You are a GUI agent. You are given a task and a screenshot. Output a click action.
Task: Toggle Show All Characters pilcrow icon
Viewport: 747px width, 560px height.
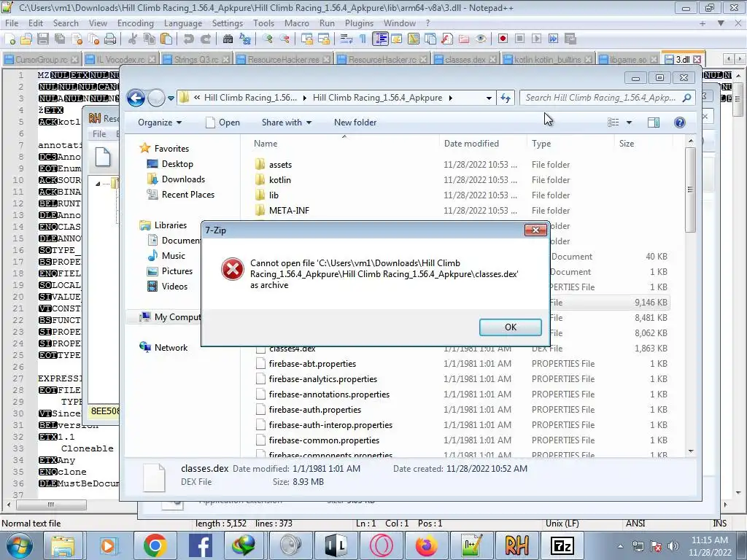tap(363, 39)
